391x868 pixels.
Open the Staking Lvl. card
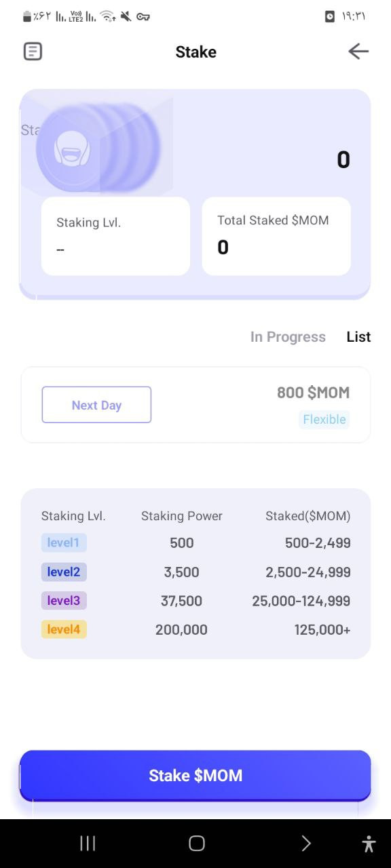pyautogui.click(x=115, y=236)
